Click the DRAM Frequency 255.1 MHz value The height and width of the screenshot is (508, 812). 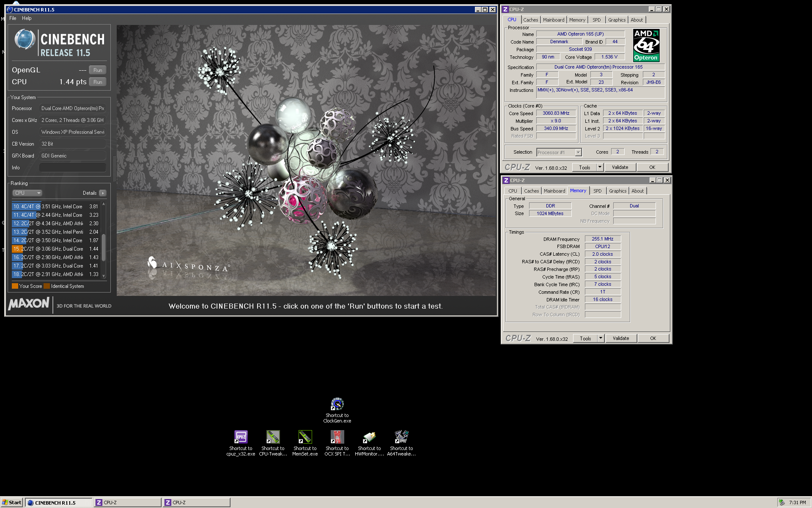[603, 239]
